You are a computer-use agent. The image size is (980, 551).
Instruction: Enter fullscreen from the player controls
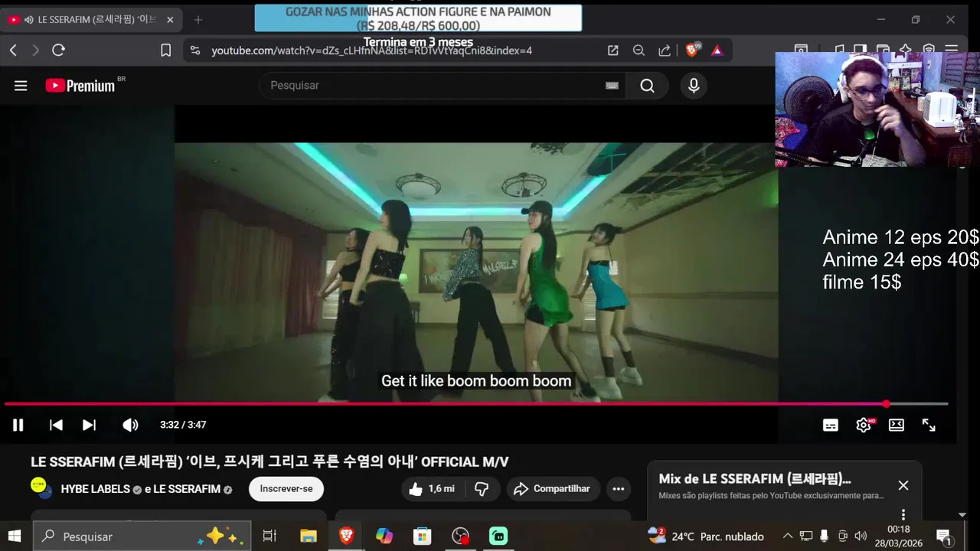929,425
